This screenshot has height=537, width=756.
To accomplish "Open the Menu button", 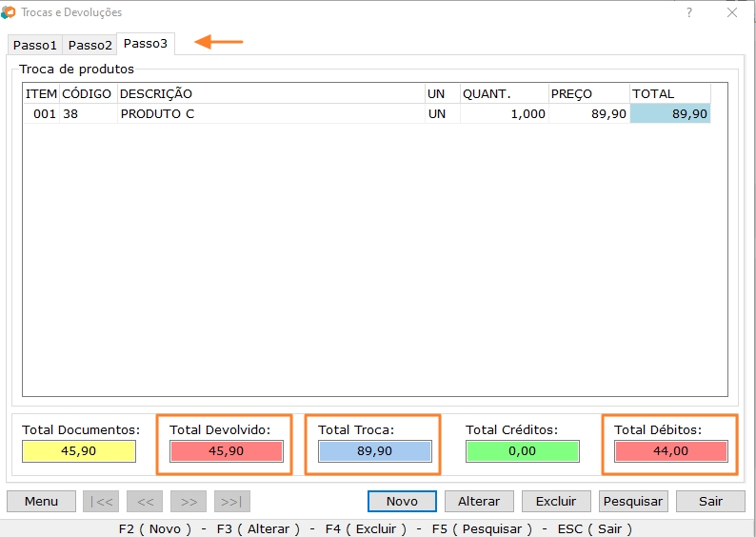I will tap(41, 501).
